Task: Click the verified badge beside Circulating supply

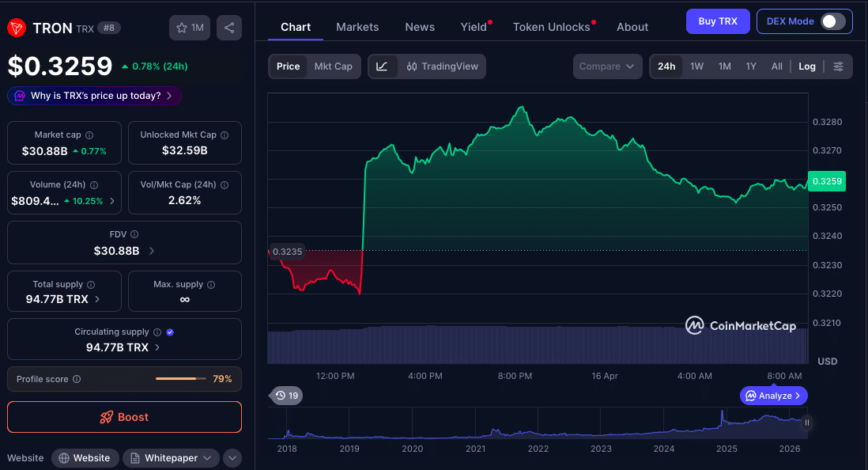Action: 169,332
